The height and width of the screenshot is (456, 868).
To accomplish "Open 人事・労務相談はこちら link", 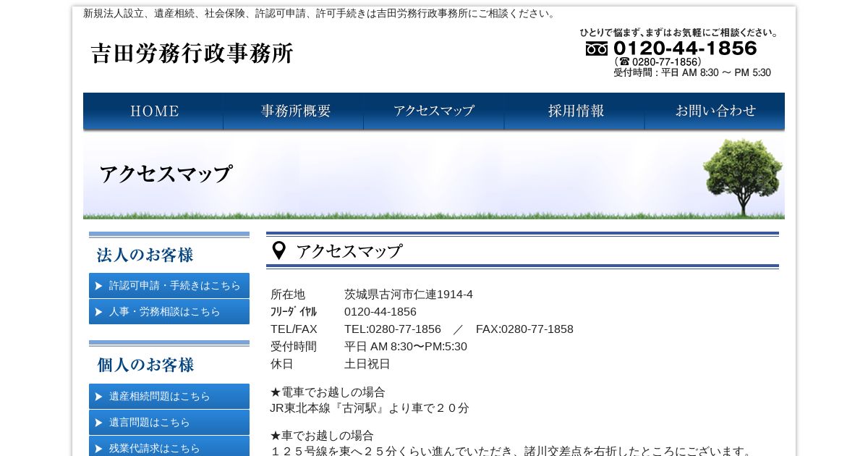I will pos(169,311).
